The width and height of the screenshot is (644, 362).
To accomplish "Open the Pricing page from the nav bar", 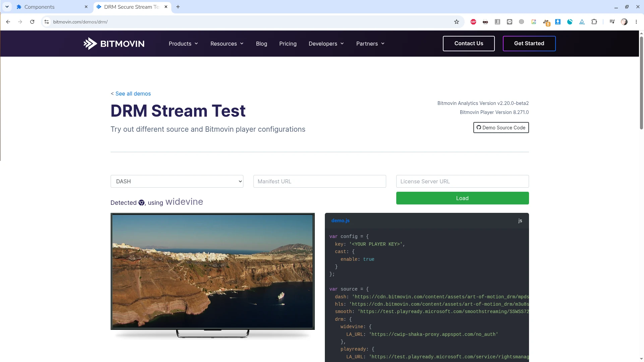I will (x=288, y=44).
